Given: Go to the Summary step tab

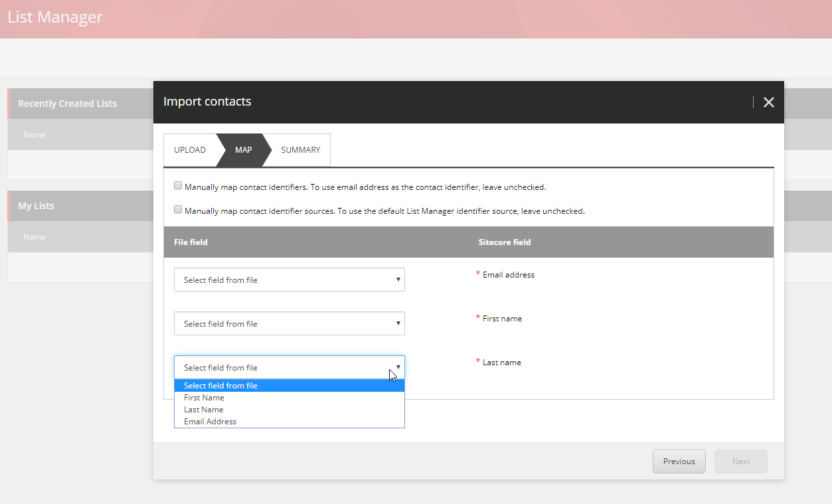Looking at the screenshot, I should [301, 150].
